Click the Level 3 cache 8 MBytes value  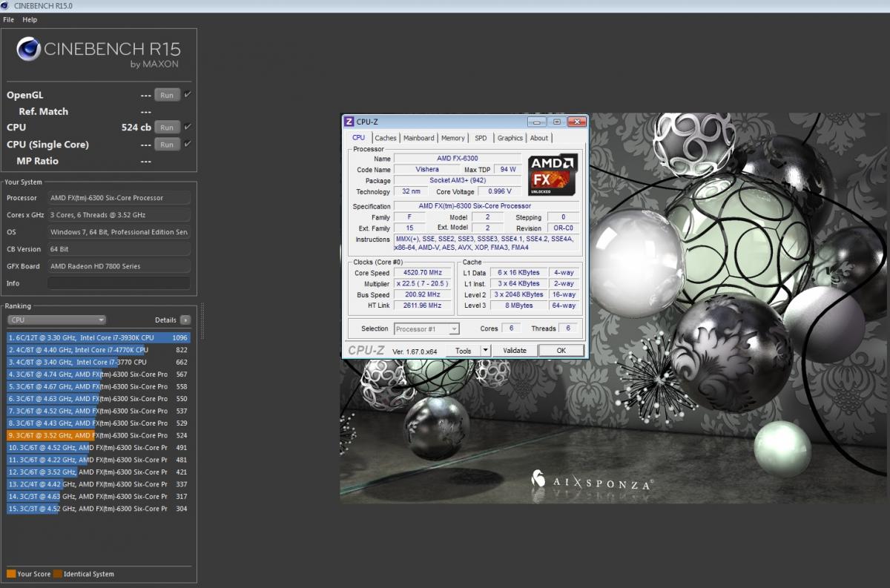pos(519,305)
